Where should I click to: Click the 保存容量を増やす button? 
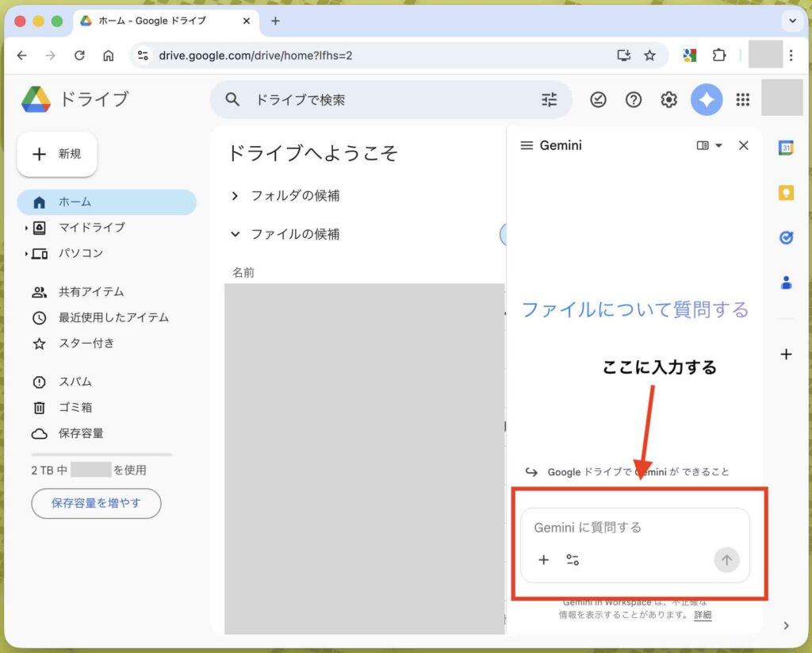click(x=96, y=503)
